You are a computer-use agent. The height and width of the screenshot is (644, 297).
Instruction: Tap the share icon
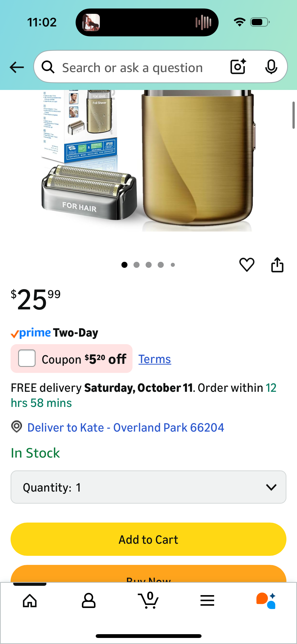[x=277, y=265]
